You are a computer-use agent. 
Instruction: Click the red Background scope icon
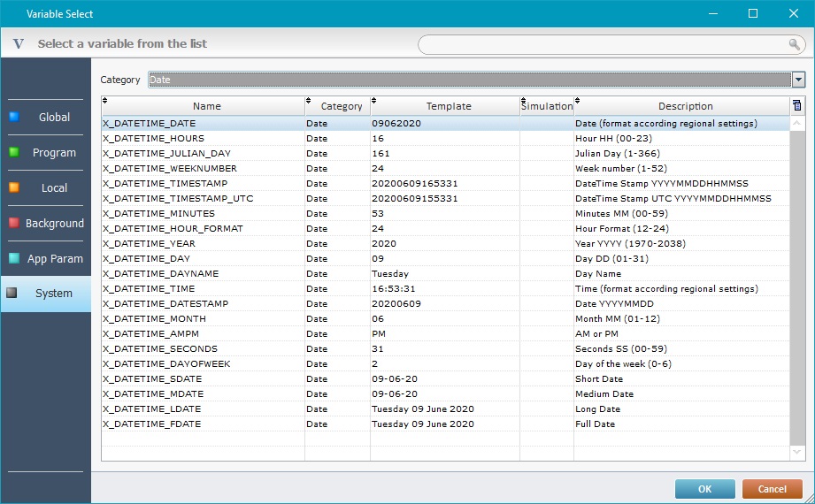(13, 223)
